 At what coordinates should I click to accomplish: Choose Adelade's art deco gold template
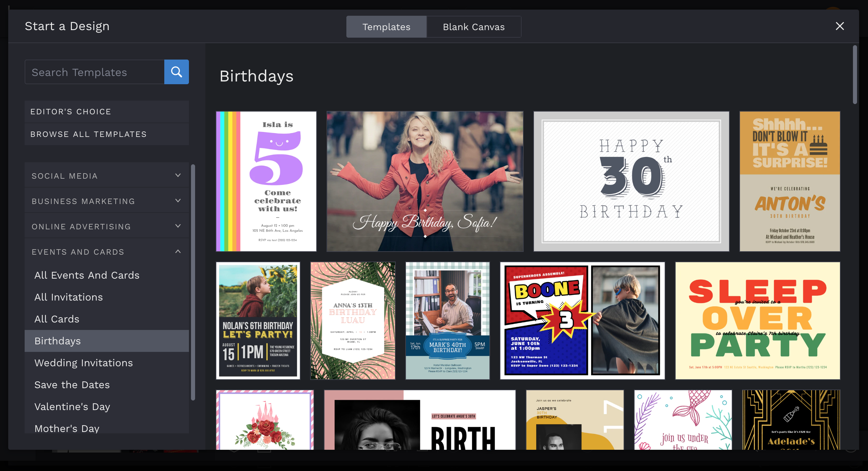[x=791, y=420]
